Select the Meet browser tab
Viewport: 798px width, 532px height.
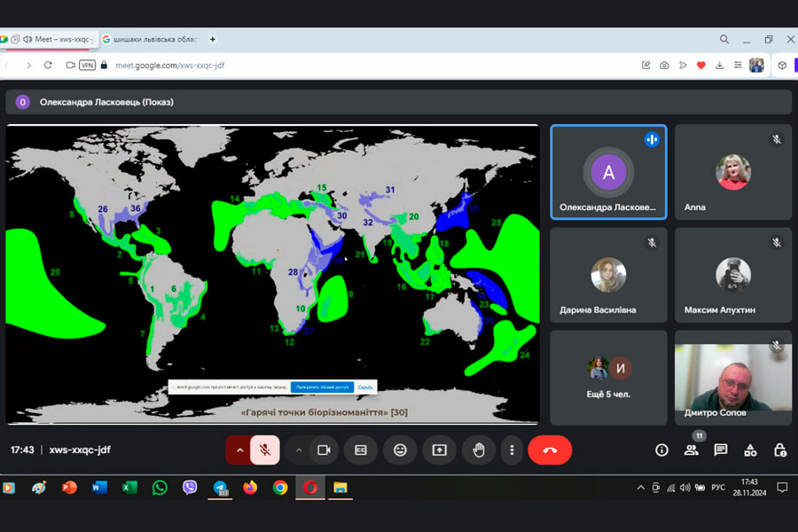[62, 39]
